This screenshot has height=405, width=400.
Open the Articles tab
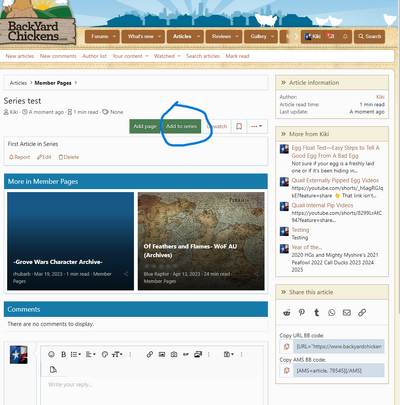182,36
